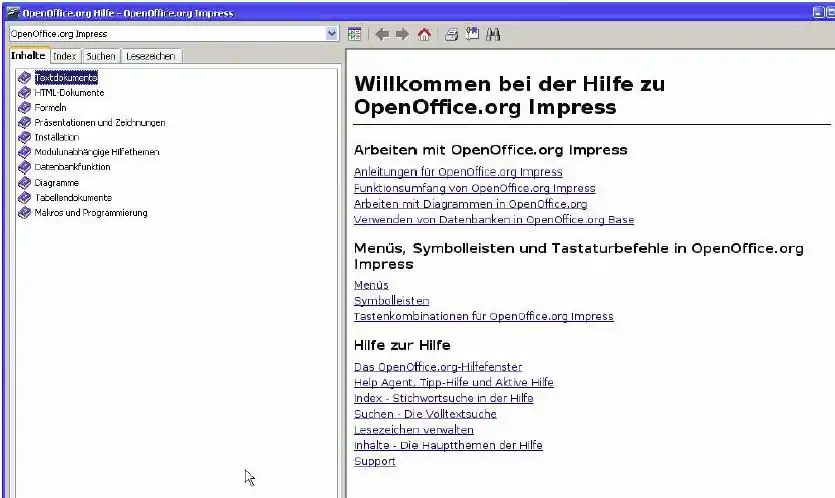The image size is (835, 498).
Task: Select Tabellendokumente in the contents tree
Action: 73,198
